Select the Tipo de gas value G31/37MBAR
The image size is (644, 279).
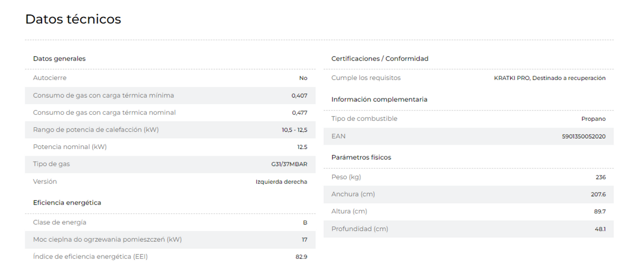coord(289,164)
